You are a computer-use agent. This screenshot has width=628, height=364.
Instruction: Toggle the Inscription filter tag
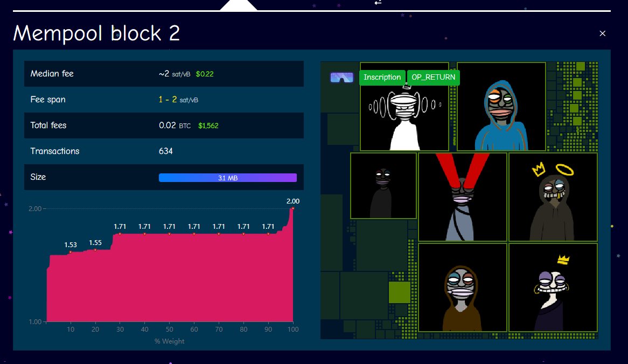[x=382, y=78]
